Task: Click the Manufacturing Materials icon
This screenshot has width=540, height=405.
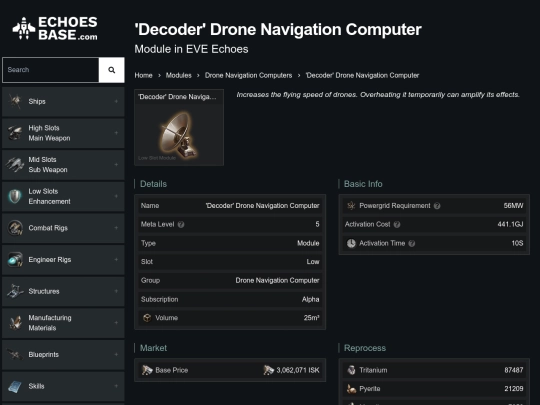Action: pos(15,323)
